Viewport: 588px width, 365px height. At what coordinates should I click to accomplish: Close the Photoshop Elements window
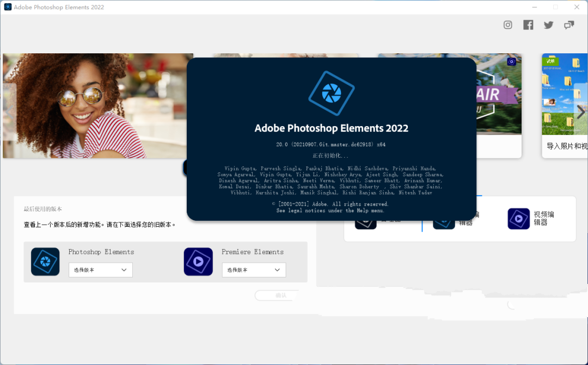point(577,7)
